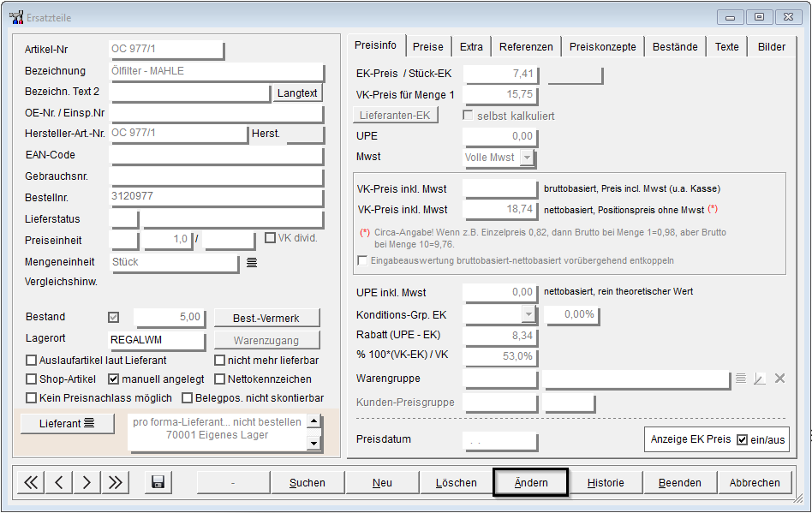
Task: Open the Texte tab
Action: coord(727,46)
